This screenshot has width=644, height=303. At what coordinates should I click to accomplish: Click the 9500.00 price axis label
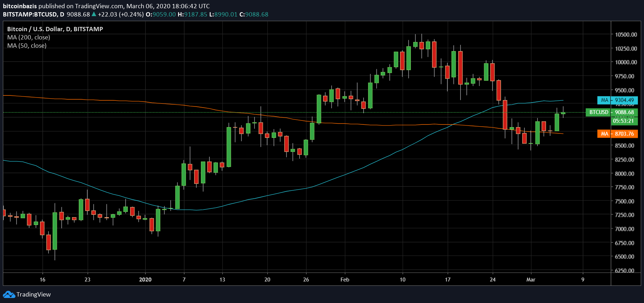(625, 90)
